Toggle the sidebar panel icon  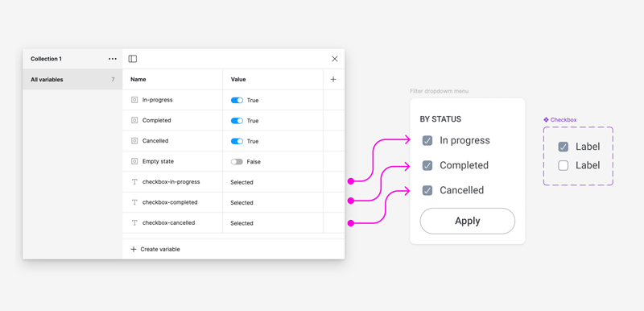(132, 59)
